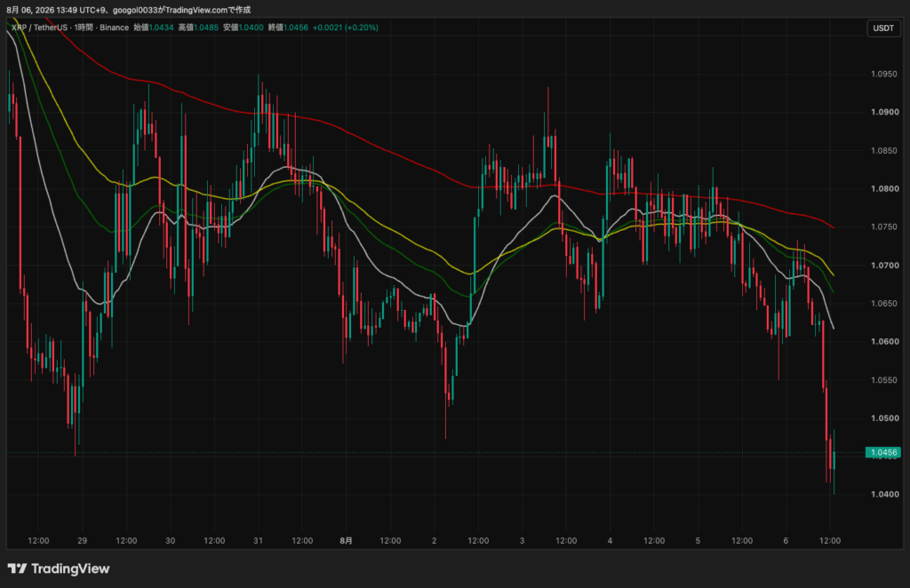The height and width of the screenshot is (588, 910).
Task: Click the 1.0800 price axis label
Action: click(x=884, y=188)
